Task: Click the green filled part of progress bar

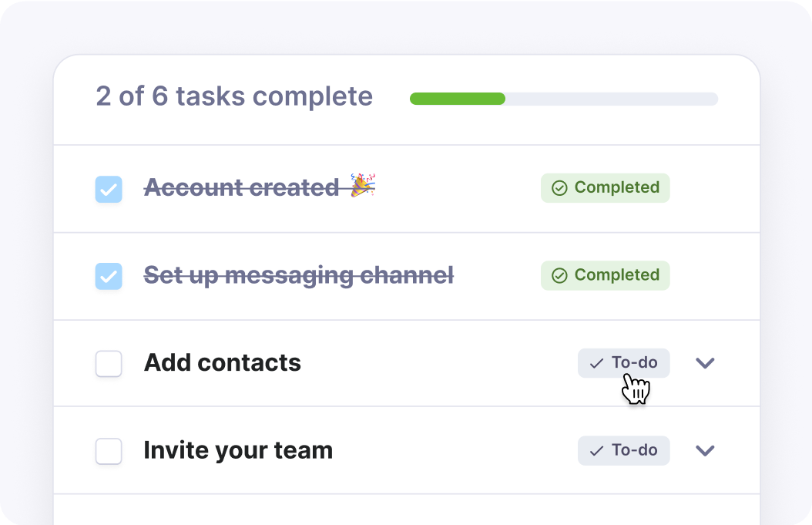Action: (457, 99)
